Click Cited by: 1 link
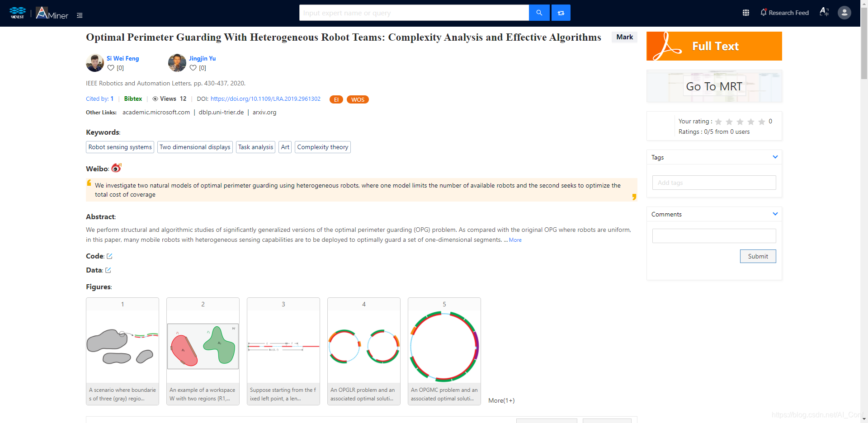The image size is (868, 423). tap(100, 99)
